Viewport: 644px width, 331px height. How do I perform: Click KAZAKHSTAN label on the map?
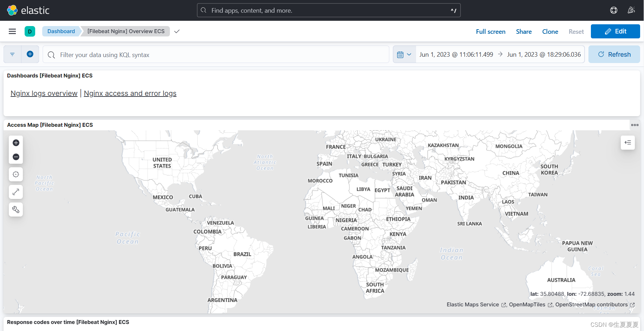coord(443,145)
